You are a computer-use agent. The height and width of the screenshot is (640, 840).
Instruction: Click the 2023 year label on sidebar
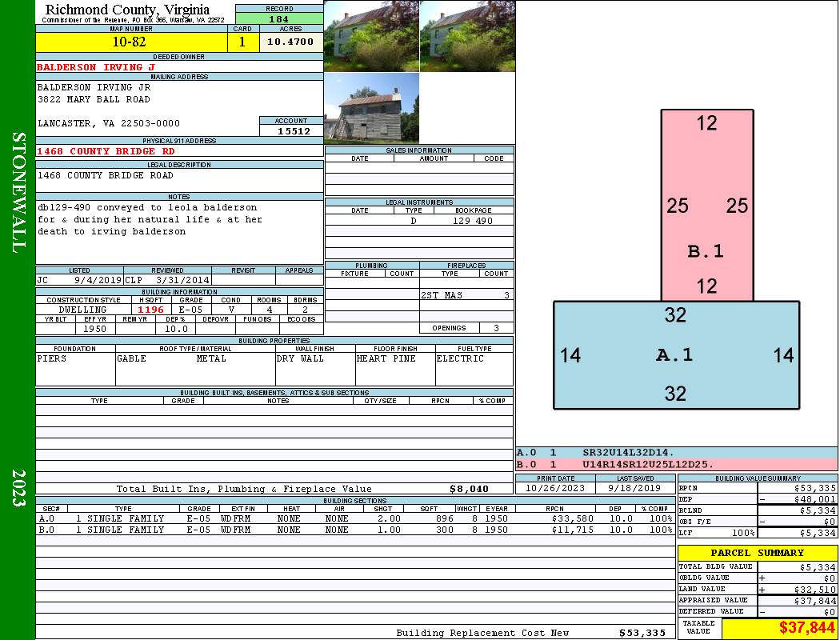click(x=18, y=487)
